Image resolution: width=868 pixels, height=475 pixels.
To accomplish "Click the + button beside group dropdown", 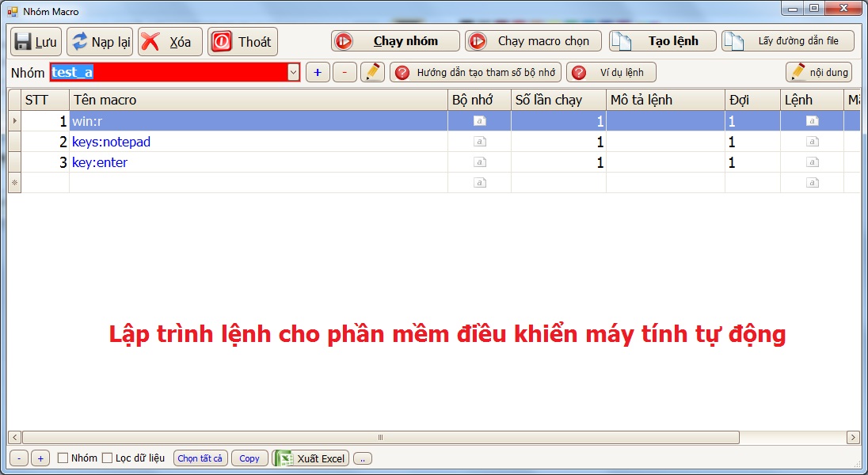I will click(317, 72).
